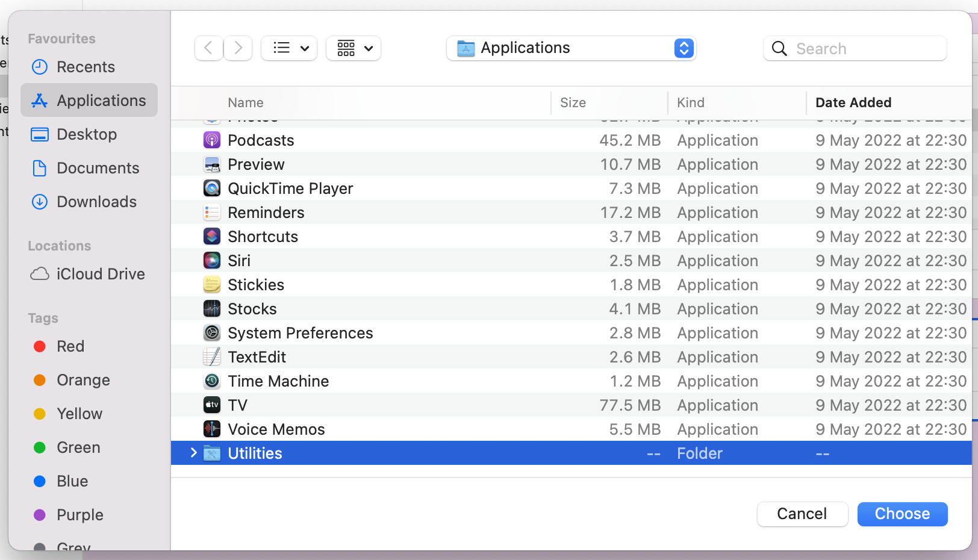Click the 77.5 MB size value

click(x=630, y=405)
